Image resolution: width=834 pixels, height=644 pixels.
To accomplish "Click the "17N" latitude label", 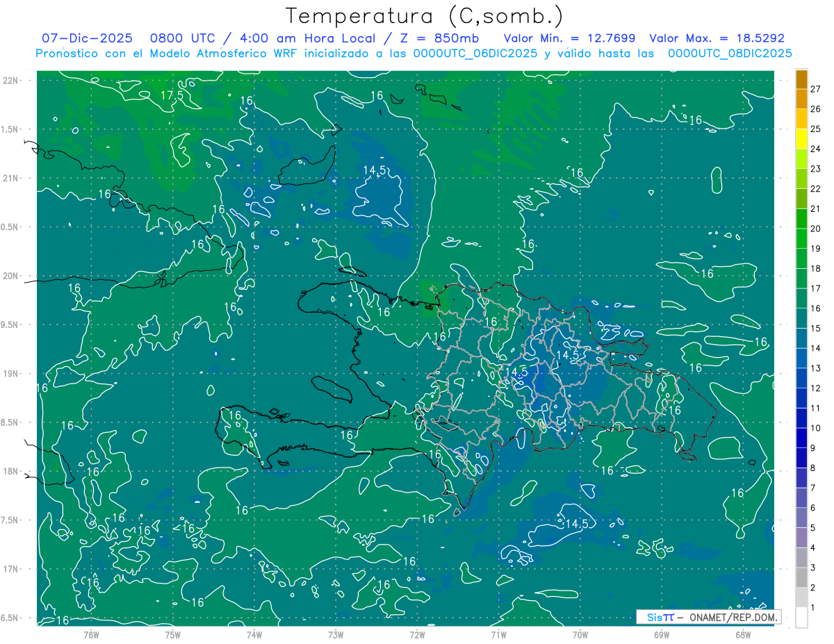I will pyautogui.click(x=10, y=569).
